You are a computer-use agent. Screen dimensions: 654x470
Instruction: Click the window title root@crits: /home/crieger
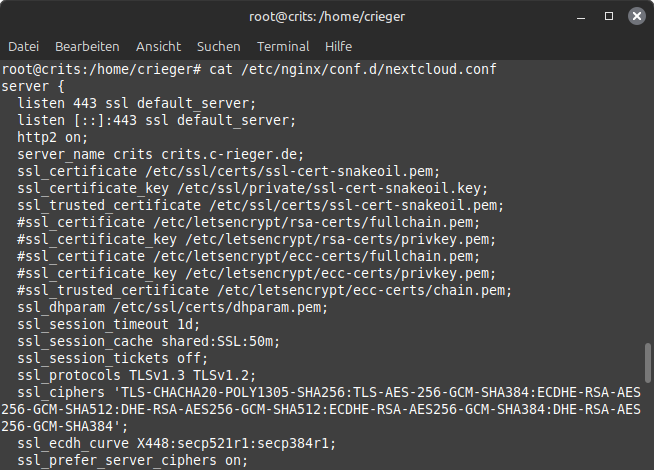[327, 16]
